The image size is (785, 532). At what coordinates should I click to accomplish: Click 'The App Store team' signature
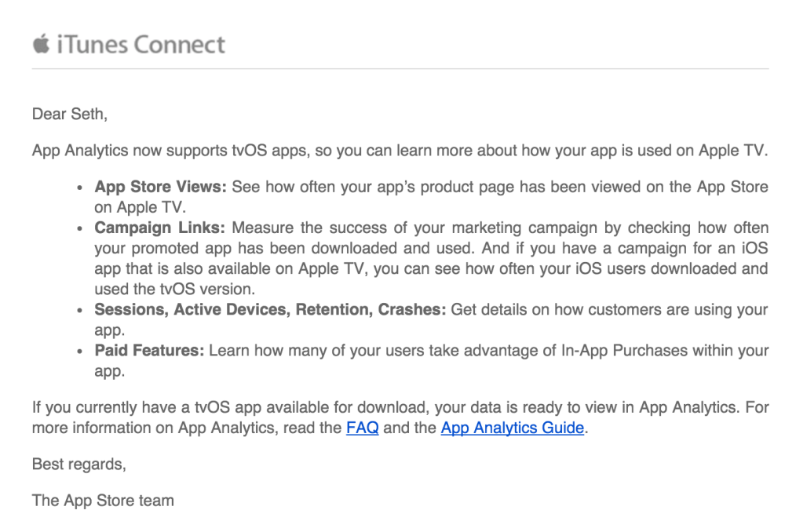[x=103, y=500]
